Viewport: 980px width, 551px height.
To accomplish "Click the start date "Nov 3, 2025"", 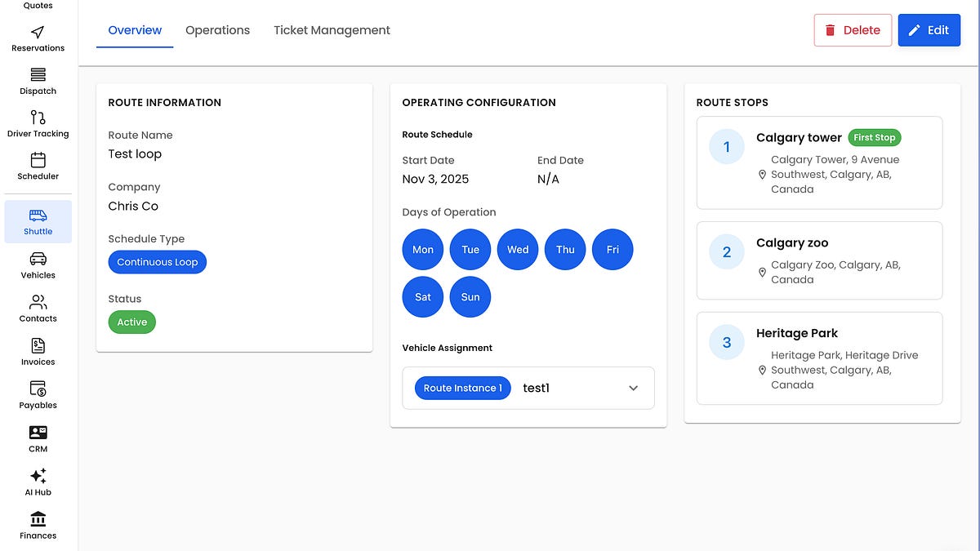I will coord(435,180).
